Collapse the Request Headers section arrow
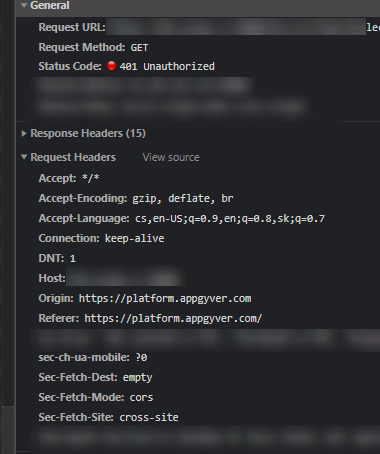Screen dimensions: 380x454 [24, 157]
